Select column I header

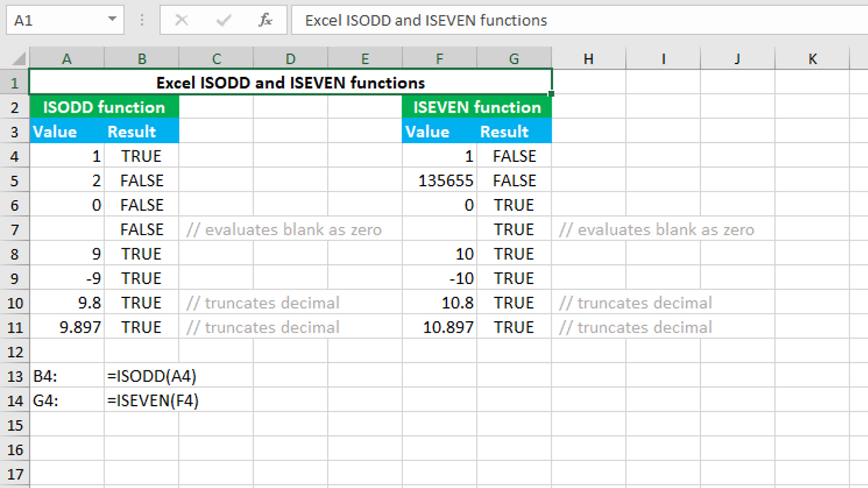coord(663,59)
